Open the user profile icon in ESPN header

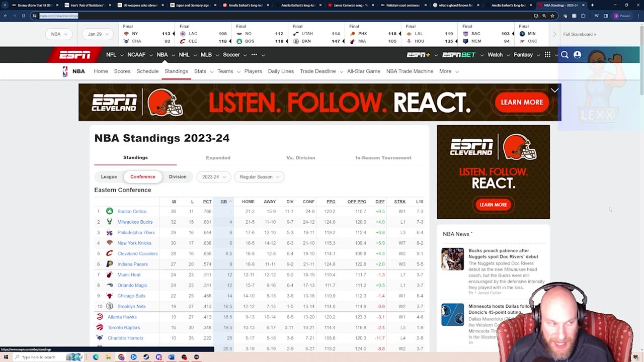pos(577,55)
